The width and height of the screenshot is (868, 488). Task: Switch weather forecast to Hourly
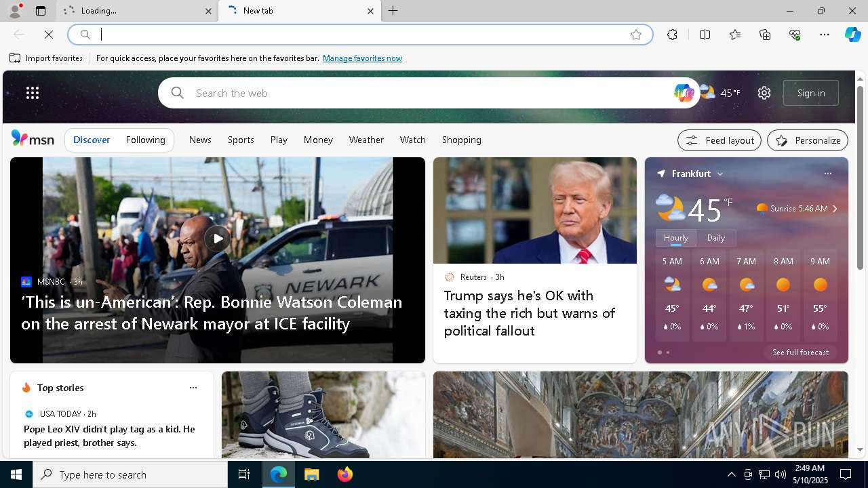(x=676, y=238)
